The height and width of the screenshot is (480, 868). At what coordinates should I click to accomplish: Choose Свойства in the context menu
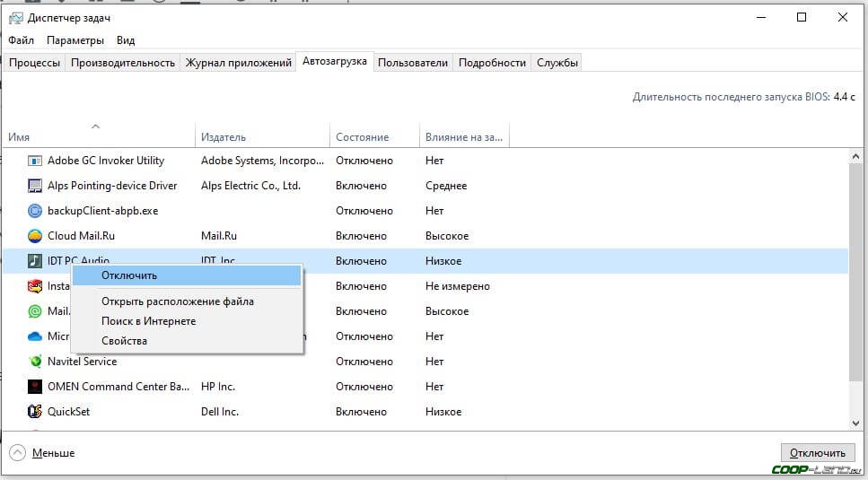click(187, 341)
